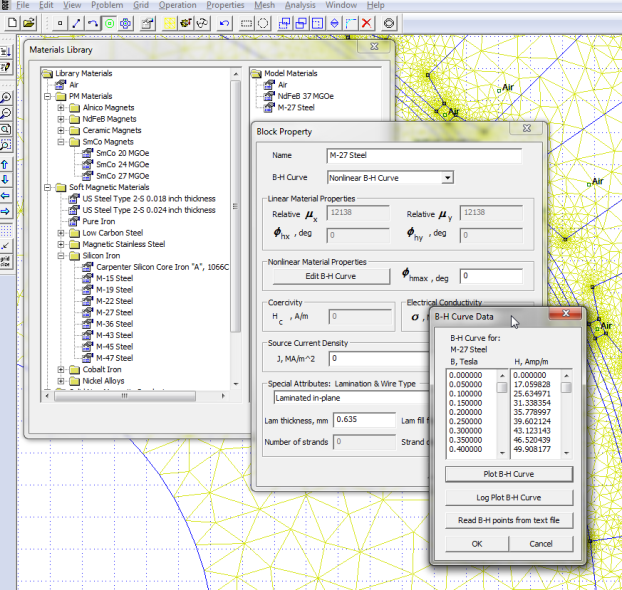622x590 pixels.
Task: Zoom in using the plus magnifier icon
Action: pos(6,97)
